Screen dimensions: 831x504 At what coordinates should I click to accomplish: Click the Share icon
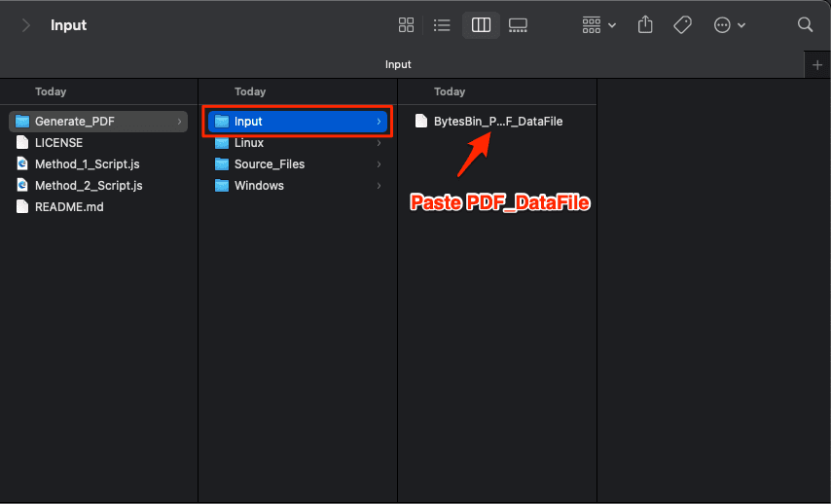645,25
